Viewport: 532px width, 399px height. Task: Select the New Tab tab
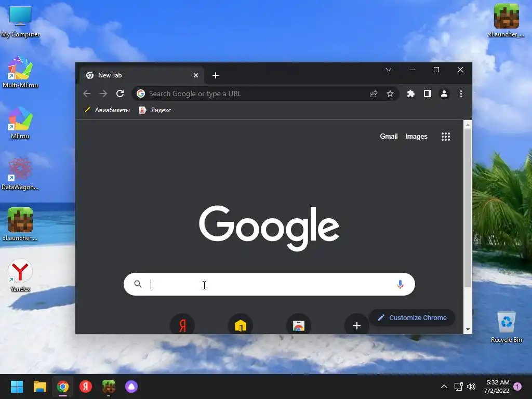pyautogui.click(x=142, y=75)
